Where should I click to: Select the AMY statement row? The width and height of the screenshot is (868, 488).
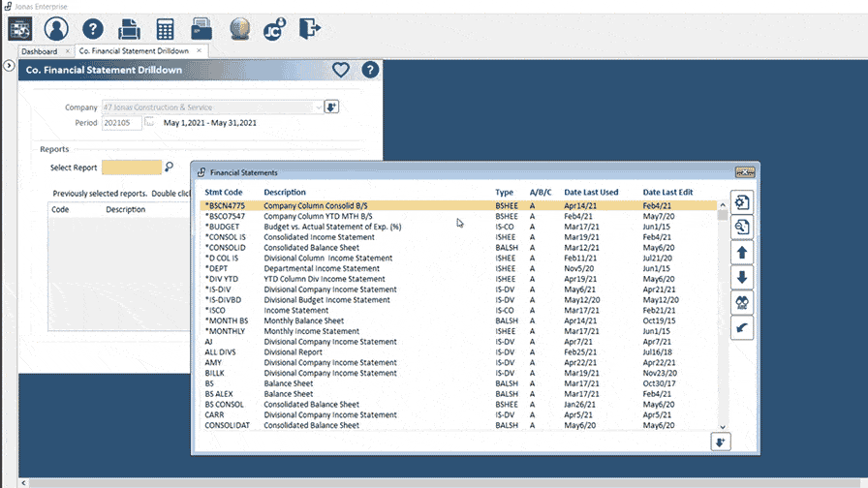pos(458,363)
